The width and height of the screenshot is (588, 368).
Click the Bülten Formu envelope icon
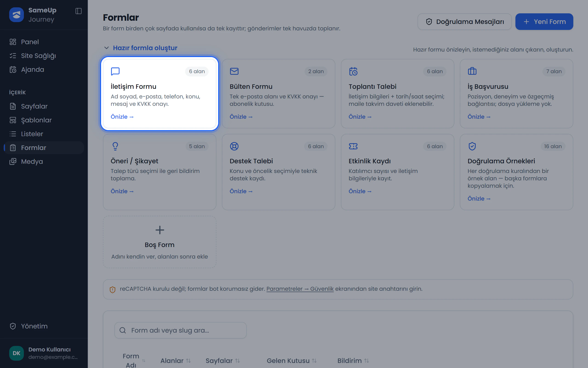pyautogui.click(x=234, y=71)
